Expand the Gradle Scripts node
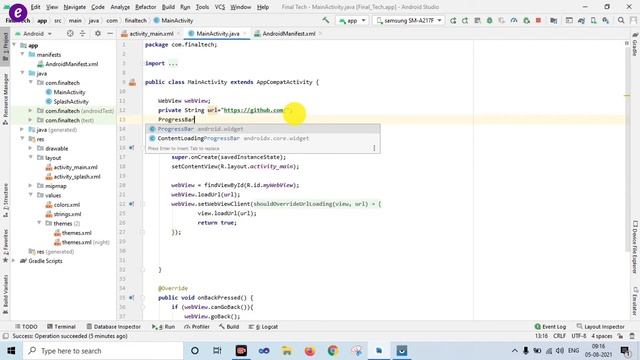 tap(14, 261)
